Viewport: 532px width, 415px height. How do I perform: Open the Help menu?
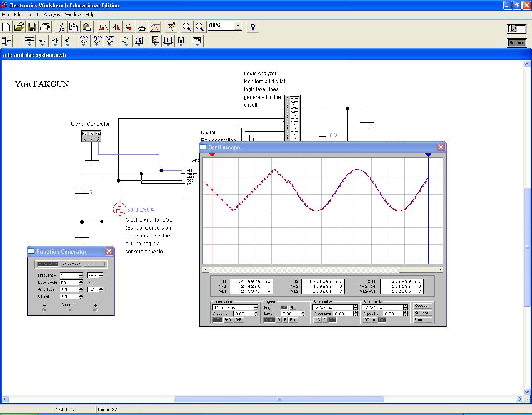point(90,15)
